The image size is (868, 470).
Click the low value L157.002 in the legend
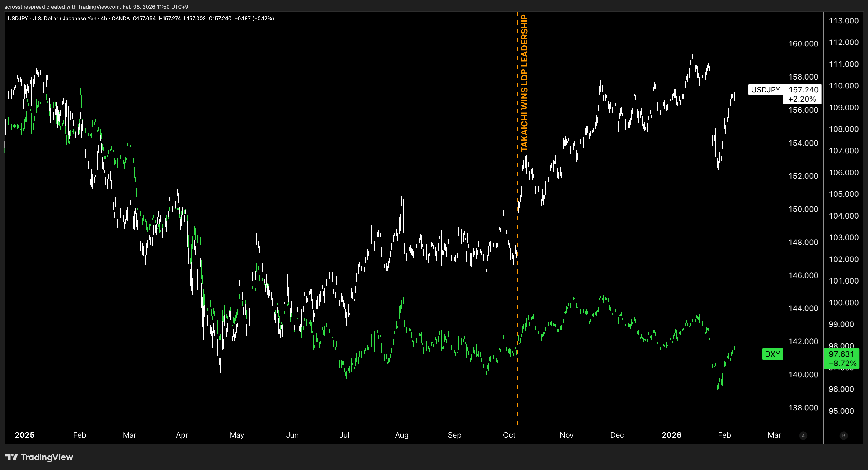(x=195, y=19)
